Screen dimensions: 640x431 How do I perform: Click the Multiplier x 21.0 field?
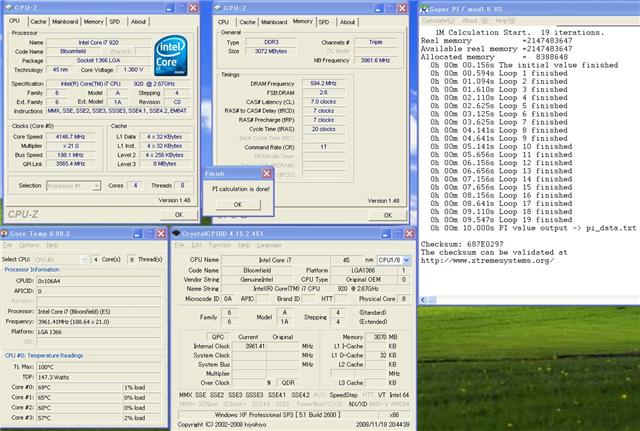point(71,146)
